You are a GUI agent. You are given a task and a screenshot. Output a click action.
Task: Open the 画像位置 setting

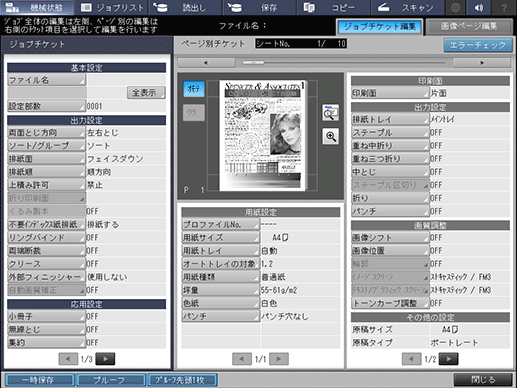390,251
